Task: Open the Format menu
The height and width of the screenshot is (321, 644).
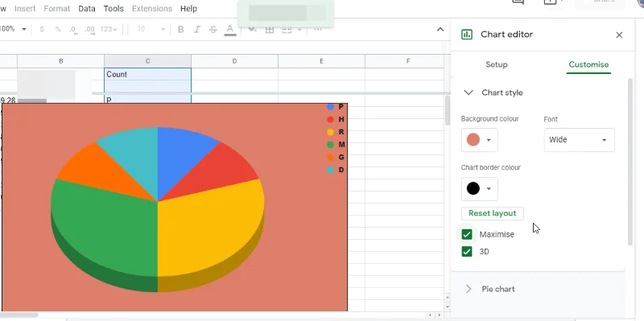Action: (x=56, y=9)
